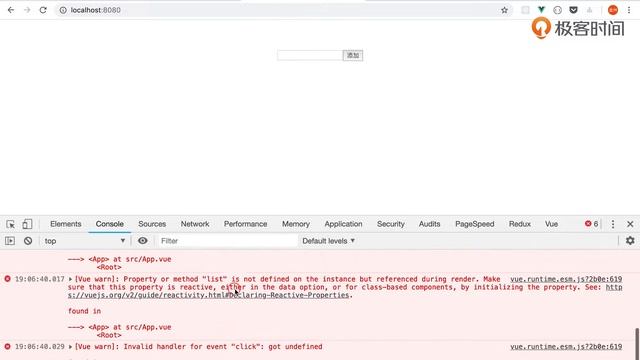
Task: Open the Pocket extension icon
Action: 573,10
